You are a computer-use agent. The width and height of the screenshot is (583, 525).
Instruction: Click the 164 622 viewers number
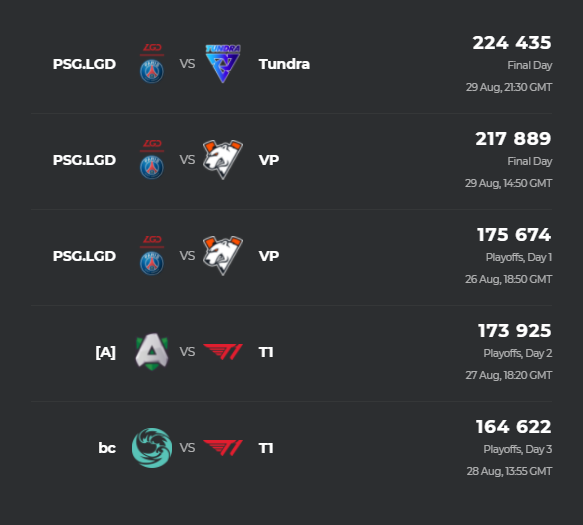coord(513,426)
